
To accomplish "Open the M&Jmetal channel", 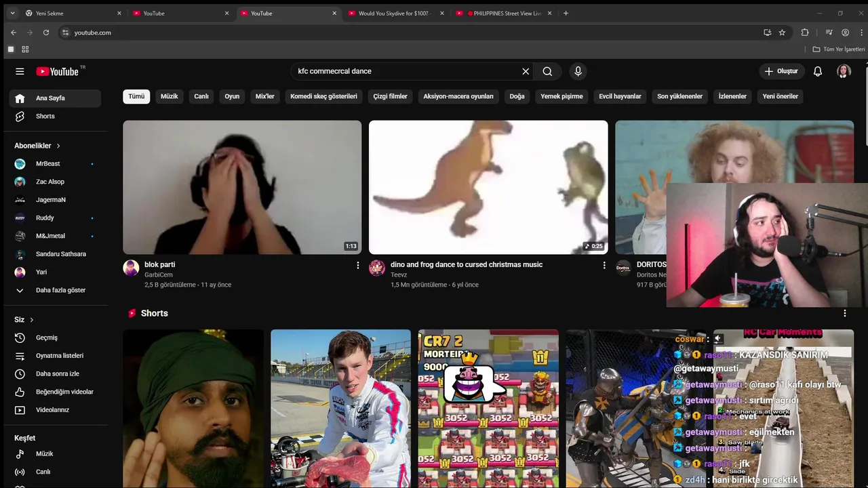I will point(55,236).
